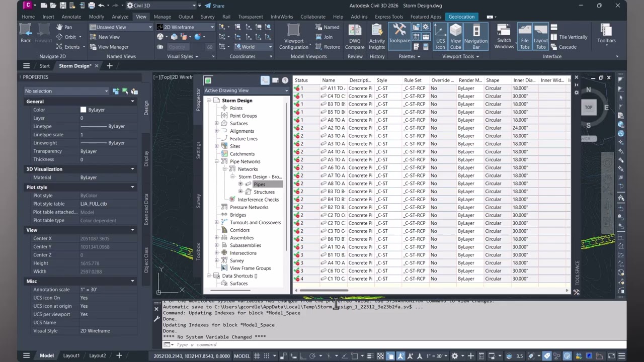The image size is (644, 362).
Task: Click the Toolspace help question icon
Action: 285,80
